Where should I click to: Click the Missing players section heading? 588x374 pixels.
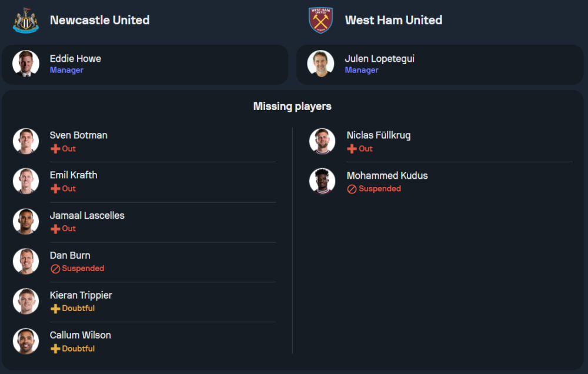point(292,106)
